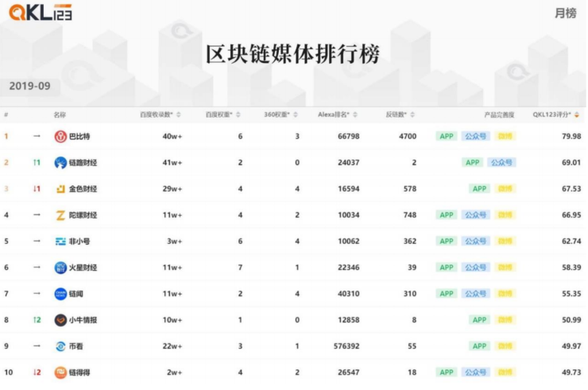
Task: Click the APP tag in 非小号 row
Action: pos(447,241)
